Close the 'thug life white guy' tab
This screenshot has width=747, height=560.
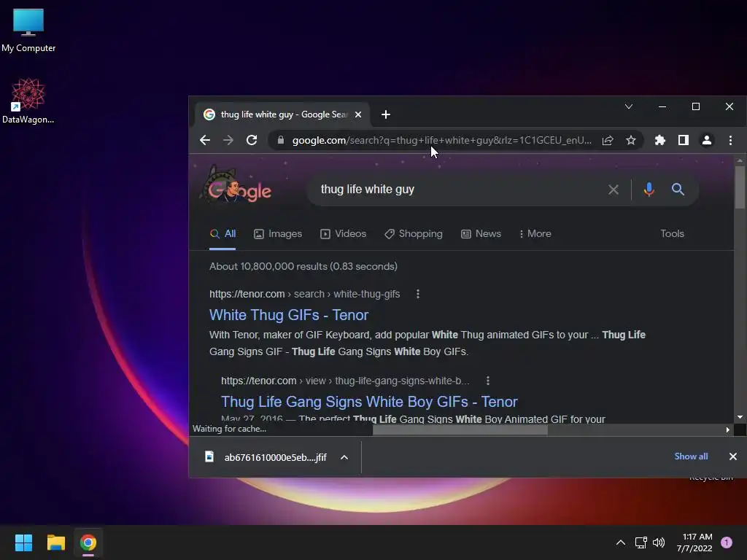358,114
